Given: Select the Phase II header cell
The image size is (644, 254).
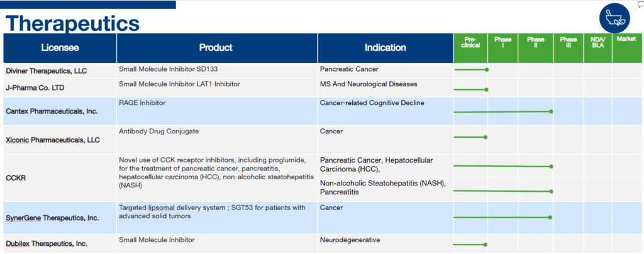Looking at the screenshot, I should [536, 48].
